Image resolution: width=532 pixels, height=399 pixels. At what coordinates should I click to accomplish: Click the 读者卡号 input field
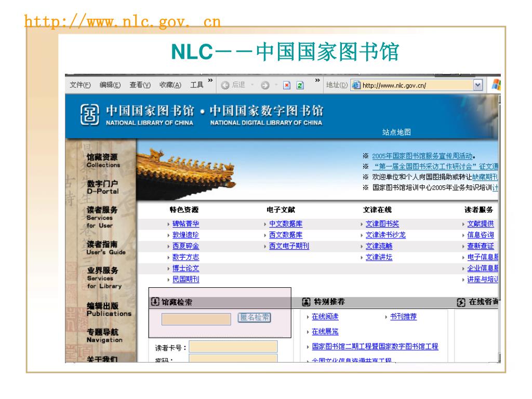click(233, 347)
